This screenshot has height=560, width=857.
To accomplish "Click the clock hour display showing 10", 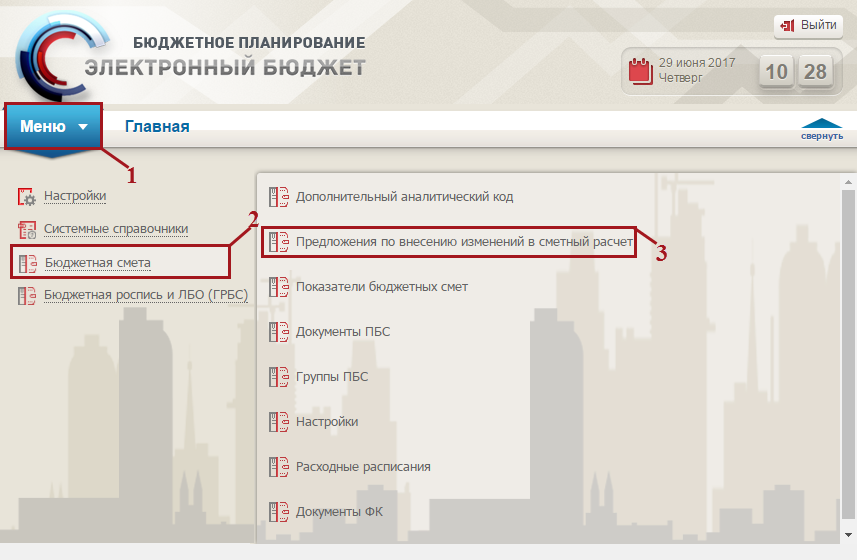I will coord(777,72).
